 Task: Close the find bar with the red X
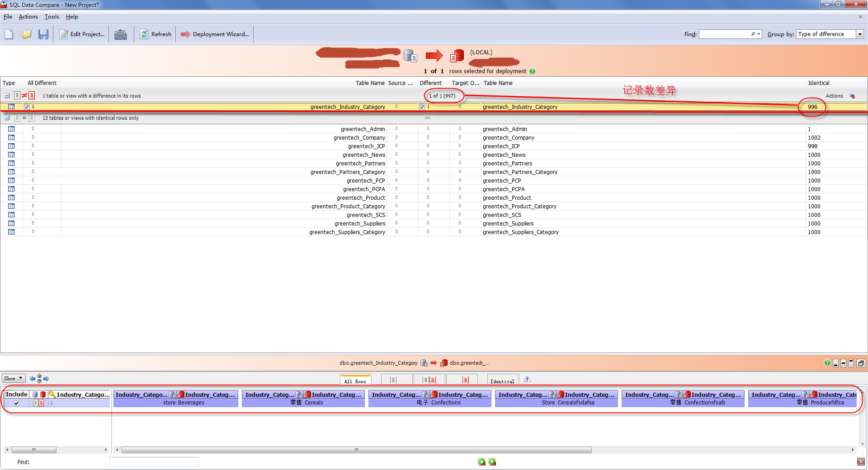[861, 461]
